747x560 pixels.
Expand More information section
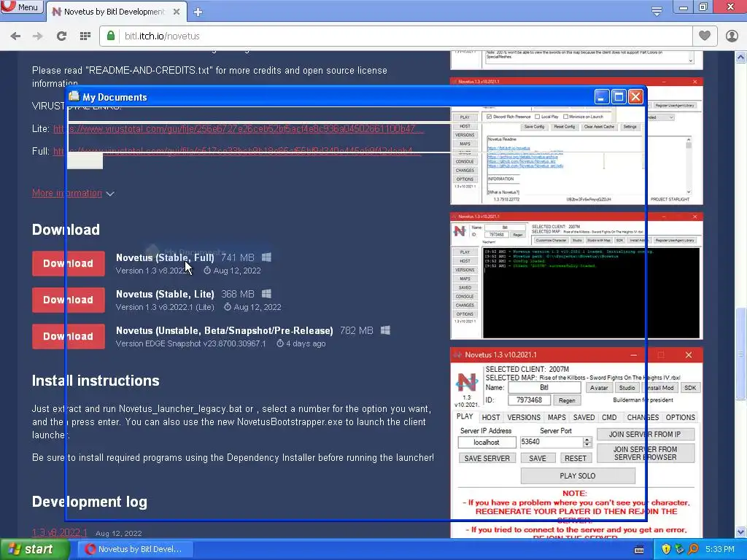point(73,192)
